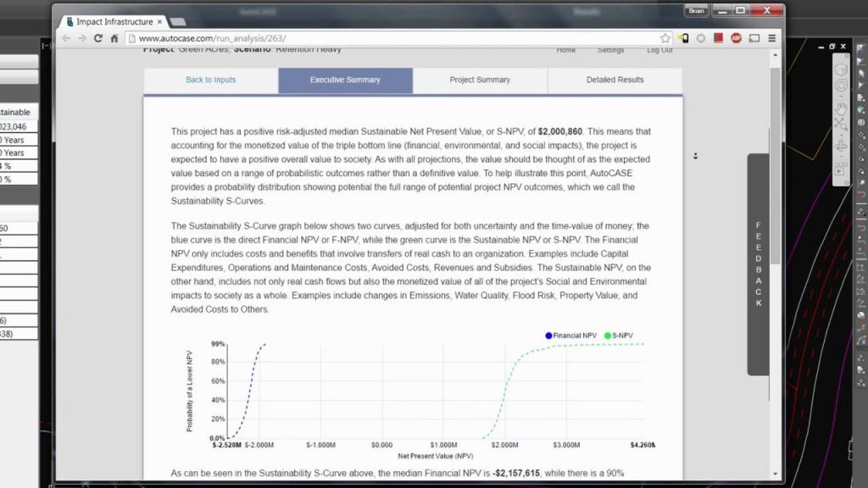Viewport: 868px width, 488px height.
Task: Go back using Chrome's back arrow
Action: pos(66,38)
